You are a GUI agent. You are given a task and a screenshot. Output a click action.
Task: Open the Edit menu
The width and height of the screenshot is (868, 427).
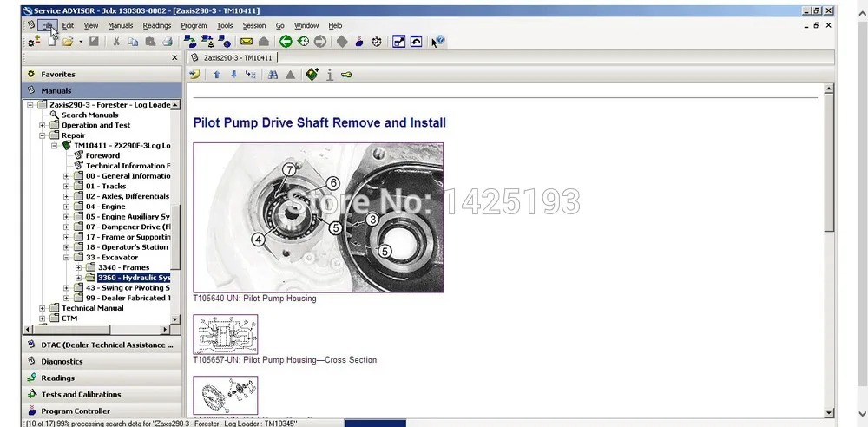68,25
